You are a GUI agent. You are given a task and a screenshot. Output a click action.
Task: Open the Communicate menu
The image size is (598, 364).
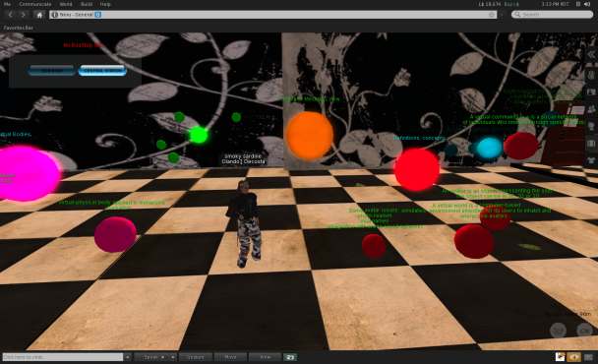[35, 4]
